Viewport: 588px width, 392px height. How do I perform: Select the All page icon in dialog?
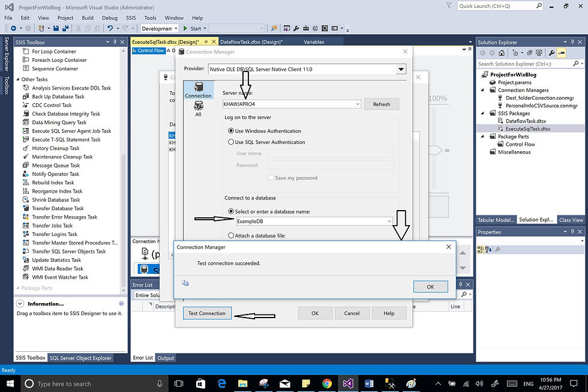coord(199,109)
